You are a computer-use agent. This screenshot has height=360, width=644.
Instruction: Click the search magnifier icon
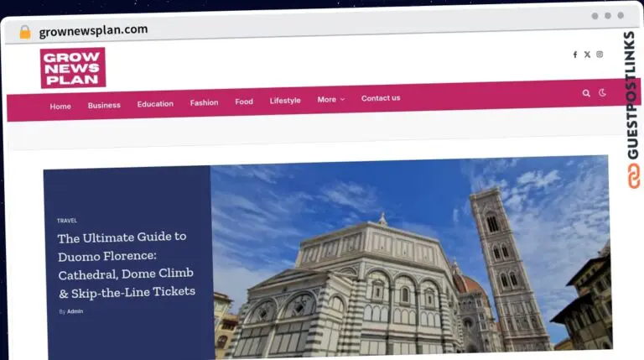point(586,93)
